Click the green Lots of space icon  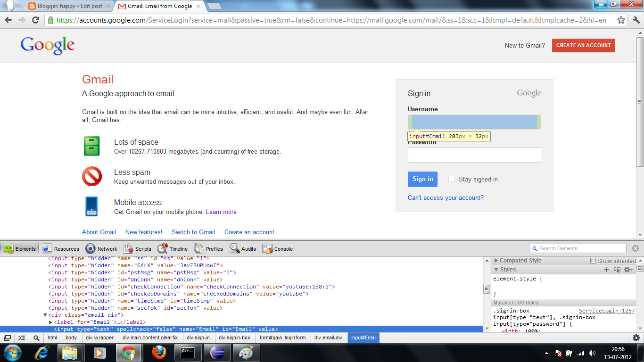point(91,146)
